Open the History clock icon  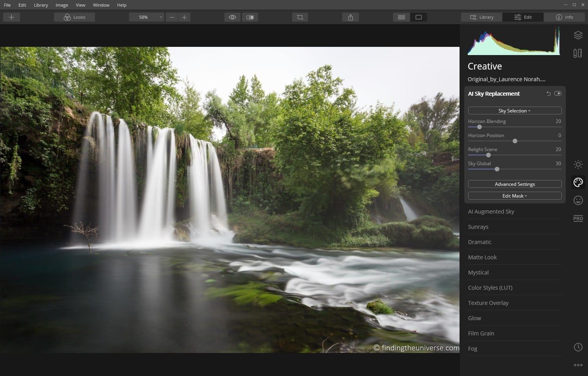(x=578, y=347)
